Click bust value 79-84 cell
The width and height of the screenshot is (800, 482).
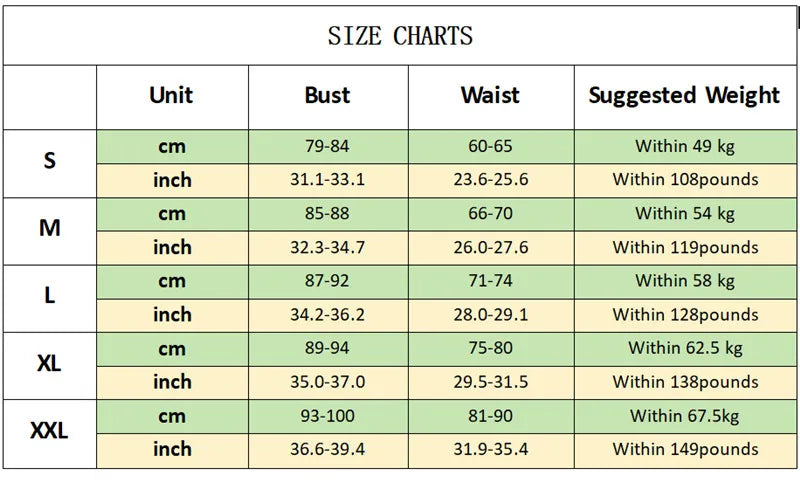[327, 146]
